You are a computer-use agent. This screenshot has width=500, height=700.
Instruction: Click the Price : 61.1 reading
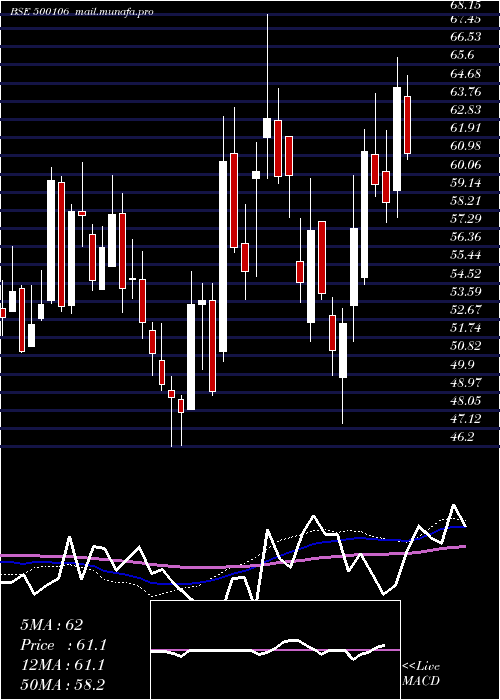point(63,645)
